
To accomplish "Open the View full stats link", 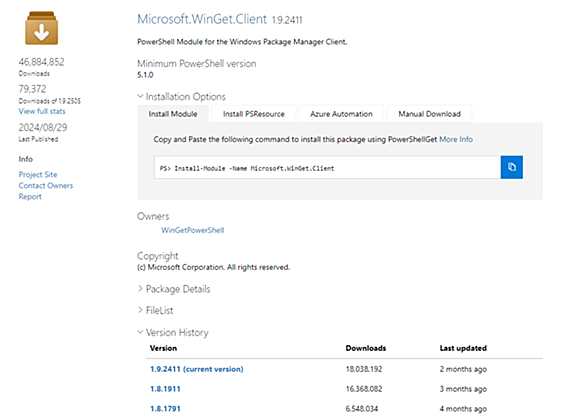I will [42, 111].
